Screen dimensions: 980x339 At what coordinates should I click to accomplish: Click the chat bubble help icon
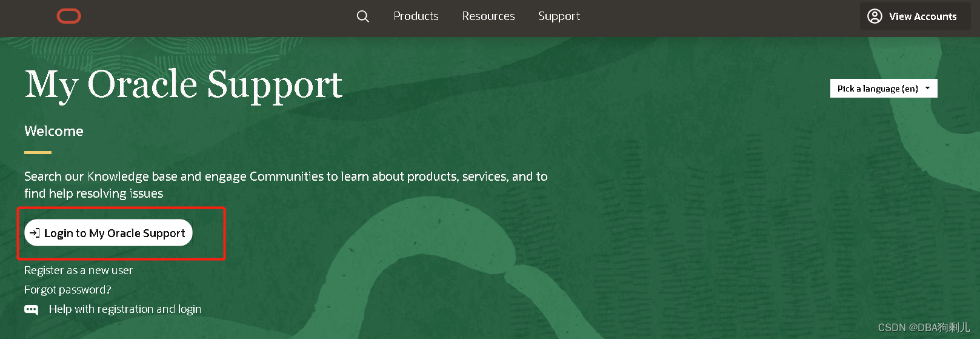pyautogui.click(x=31, y=309)
